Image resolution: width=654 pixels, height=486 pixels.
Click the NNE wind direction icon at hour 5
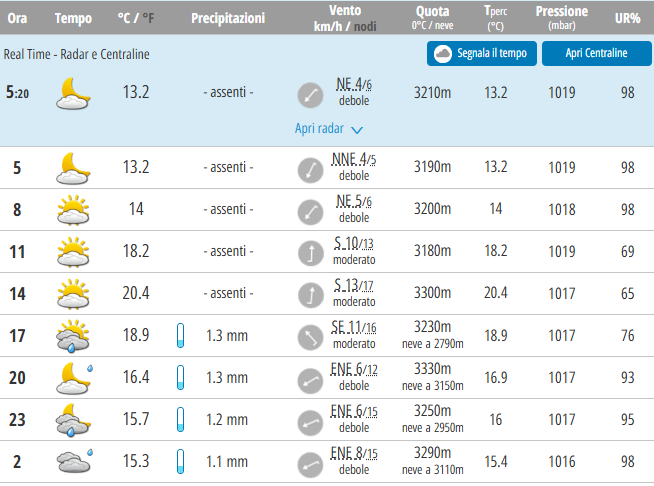pyautogui.click(x=309, y=168)
